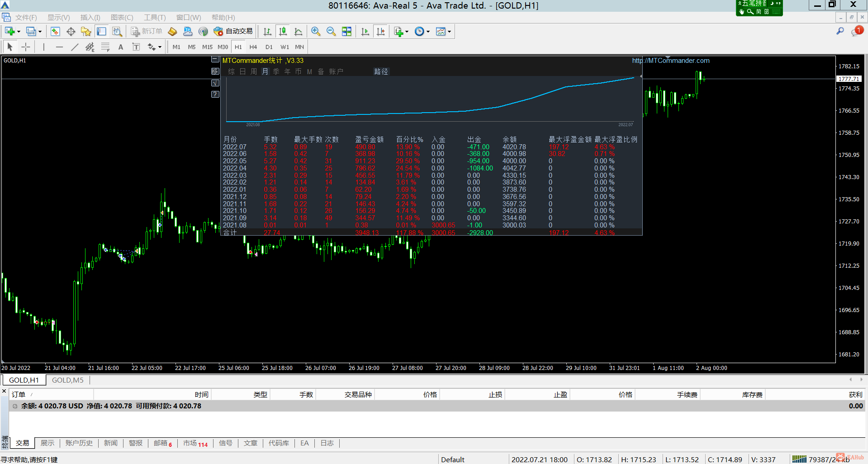Select the Draw Trendline tool

(x=75, y=47)
